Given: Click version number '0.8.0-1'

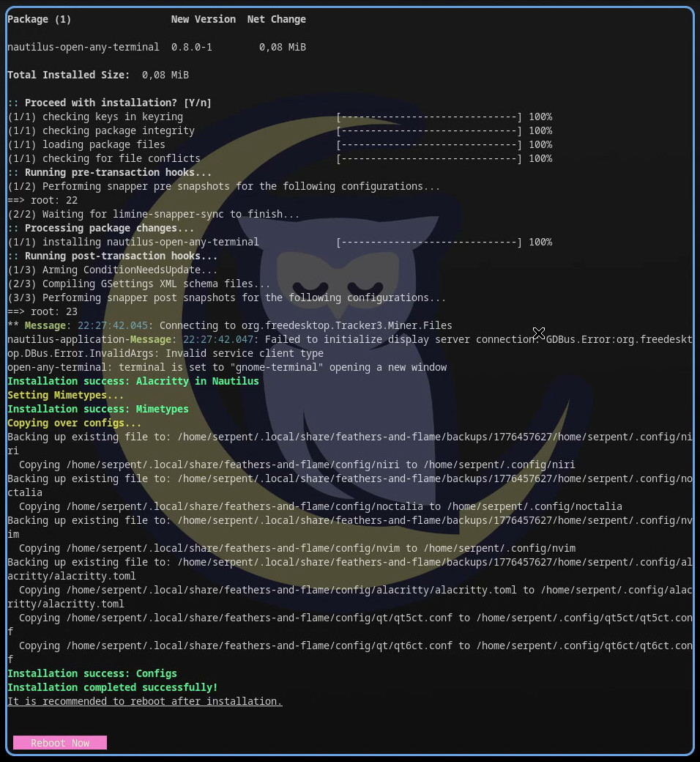Looking at the screenshot, I should point(191,47).
